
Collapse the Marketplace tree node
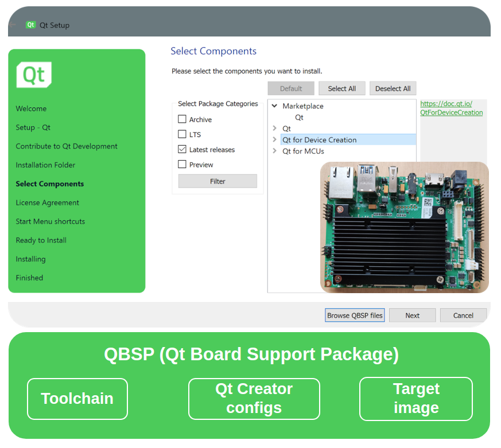pos(275,106)
